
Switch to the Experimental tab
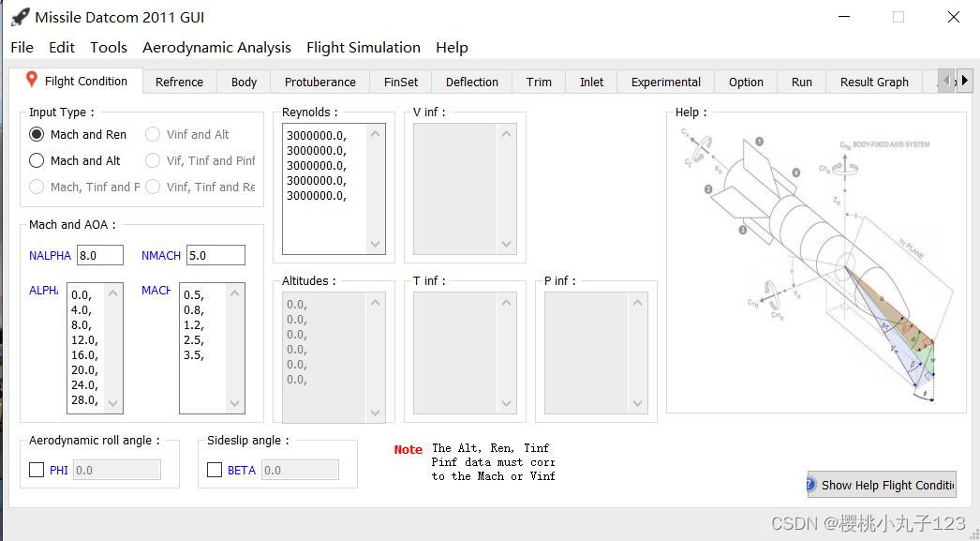(x=665, y=82)
